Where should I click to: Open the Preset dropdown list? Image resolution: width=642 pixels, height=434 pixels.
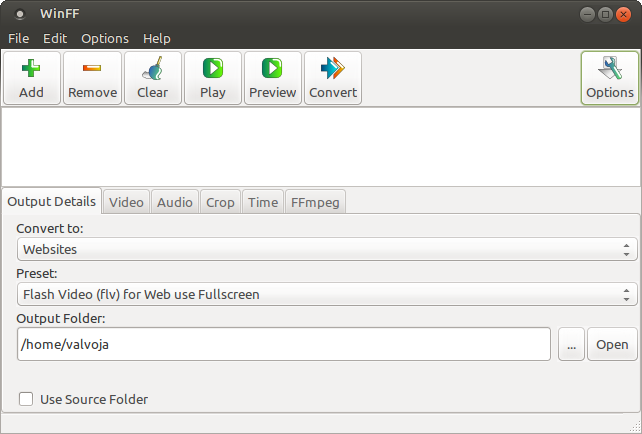[x=326, y=295]
